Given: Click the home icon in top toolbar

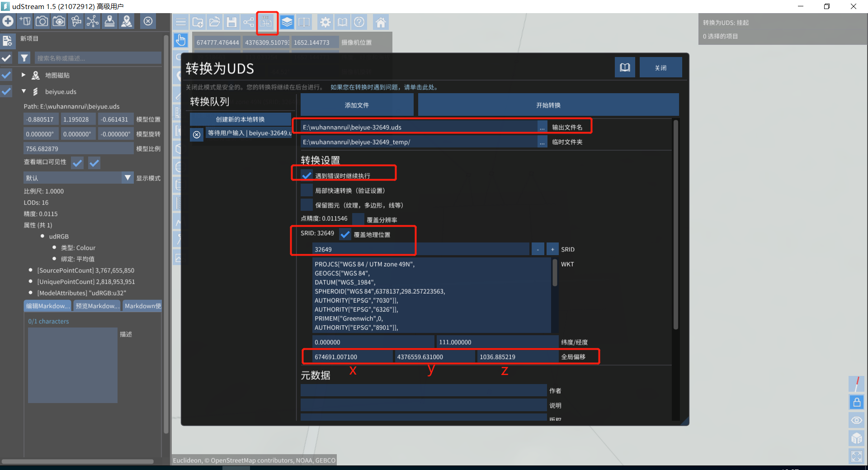Looking at the screenshot, I should pos(381,22).
